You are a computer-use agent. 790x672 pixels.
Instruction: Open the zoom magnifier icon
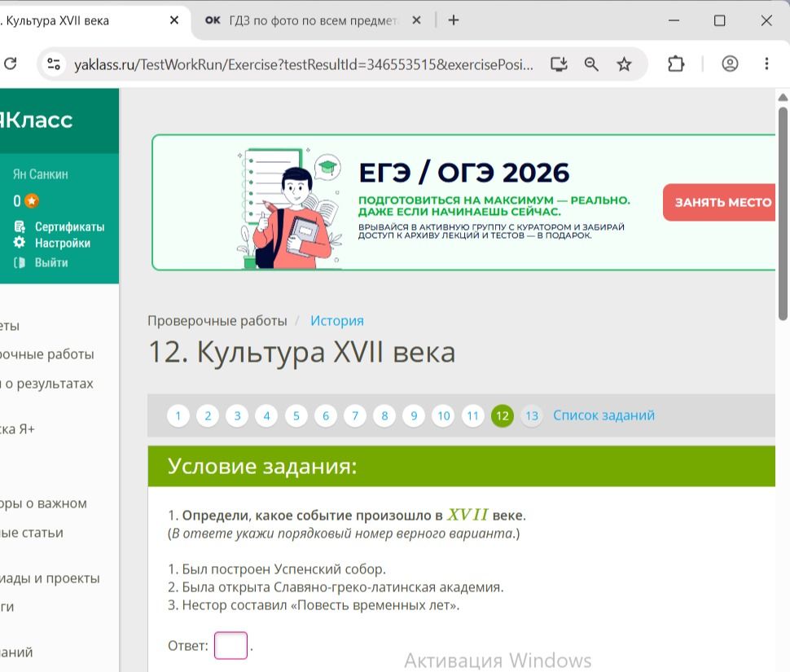[591, 64]
